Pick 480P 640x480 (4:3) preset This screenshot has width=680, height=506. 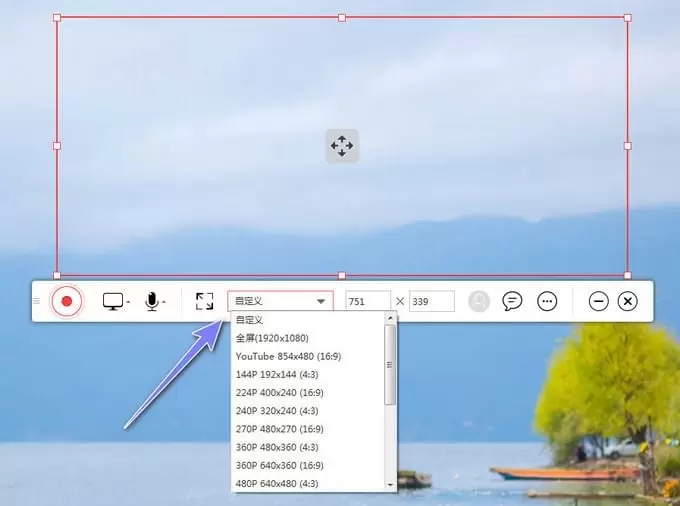point(308,483)
